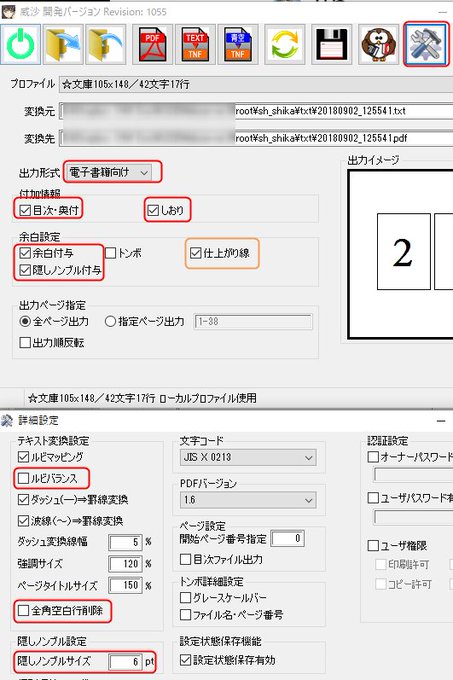Click the PDF conversion icon

coord(153,45)
